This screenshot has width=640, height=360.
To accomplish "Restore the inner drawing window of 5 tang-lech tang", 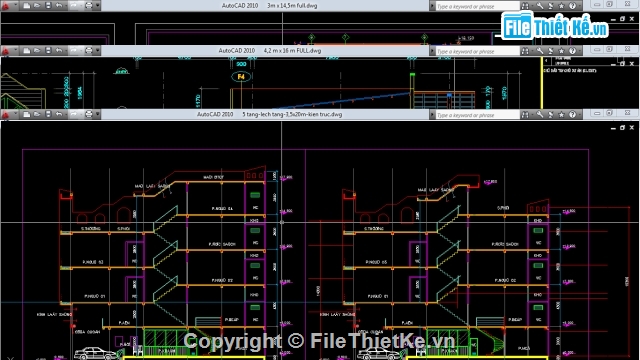I will 622,128.
